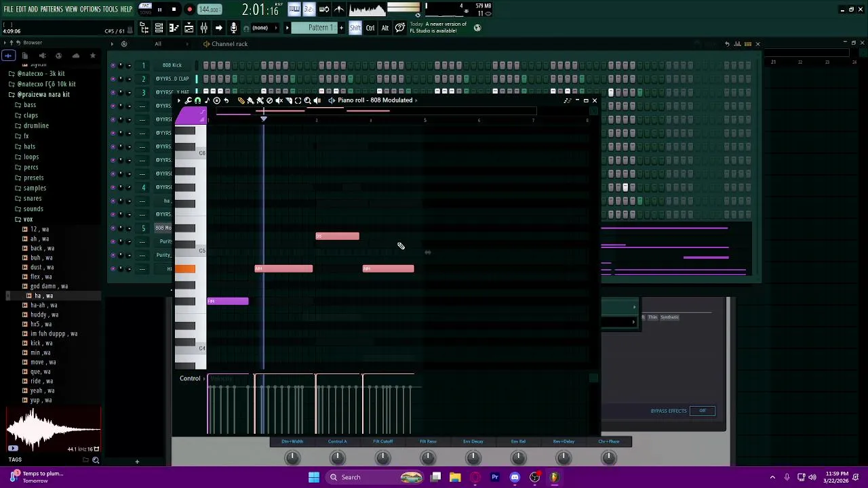Mute the 808 Kick channel
Screen dimensions: 868x488
[x=113, y=65]
